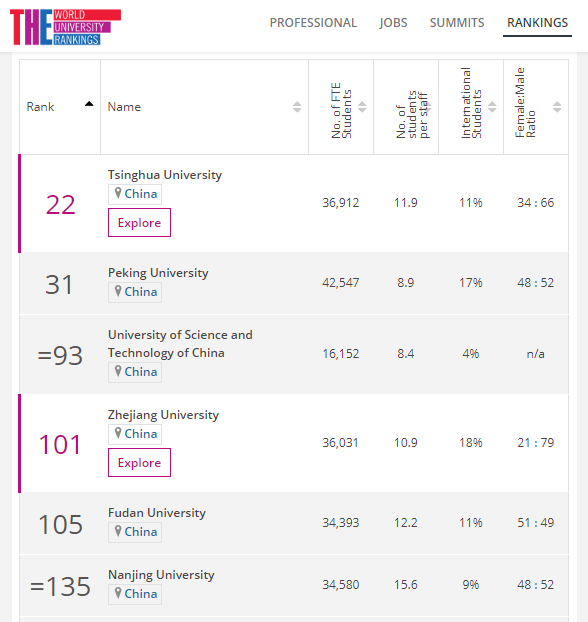Click the 16,152 FTE students value

pyautogui.click(x=341, y=353)
